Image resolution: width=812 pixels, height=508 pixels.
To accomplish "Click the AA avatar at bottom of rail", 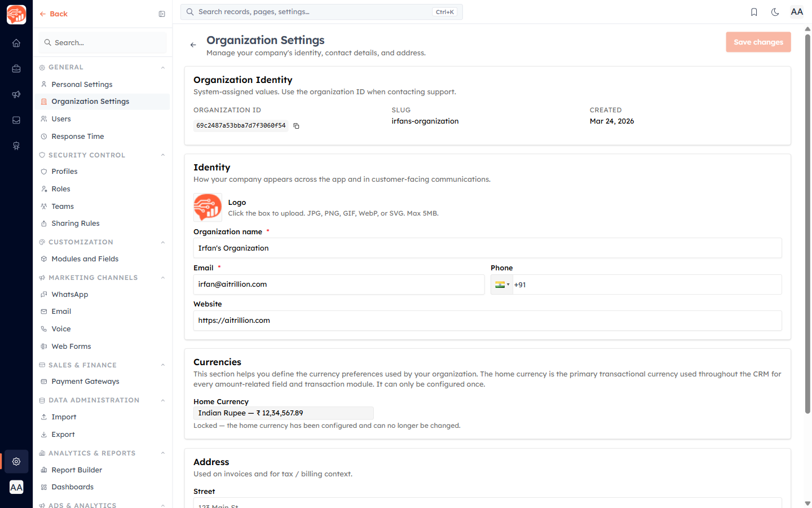I will pos(16,487).
